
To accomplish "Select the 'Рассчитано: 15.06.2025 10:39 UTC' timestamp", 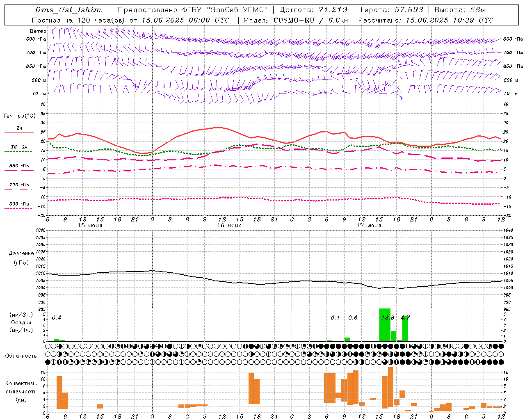I will [x=426, y=20].
